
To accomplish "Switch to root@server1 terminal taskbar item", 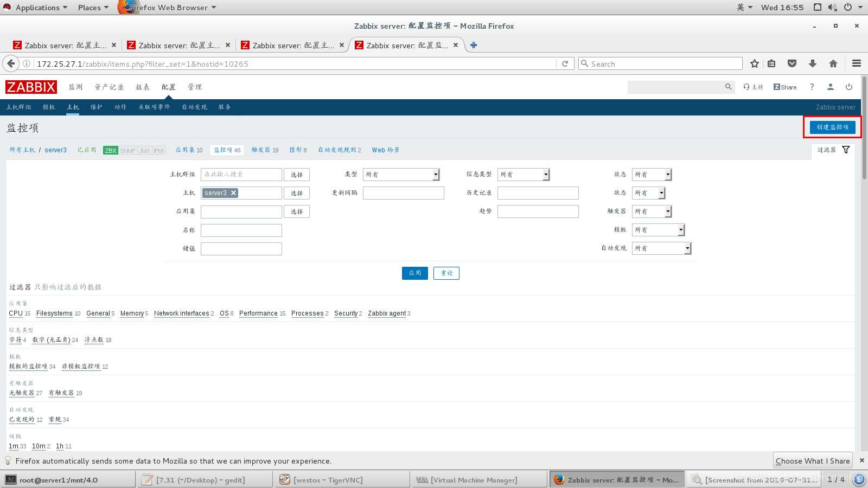I will [68, 479].
